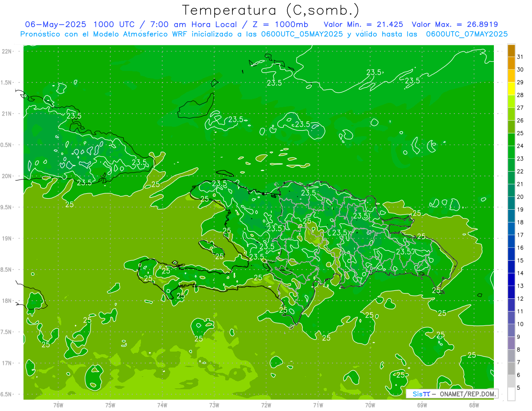Click the yellow swatch between 28 and 29
The image size is (532, 411).
click(511, 89)
